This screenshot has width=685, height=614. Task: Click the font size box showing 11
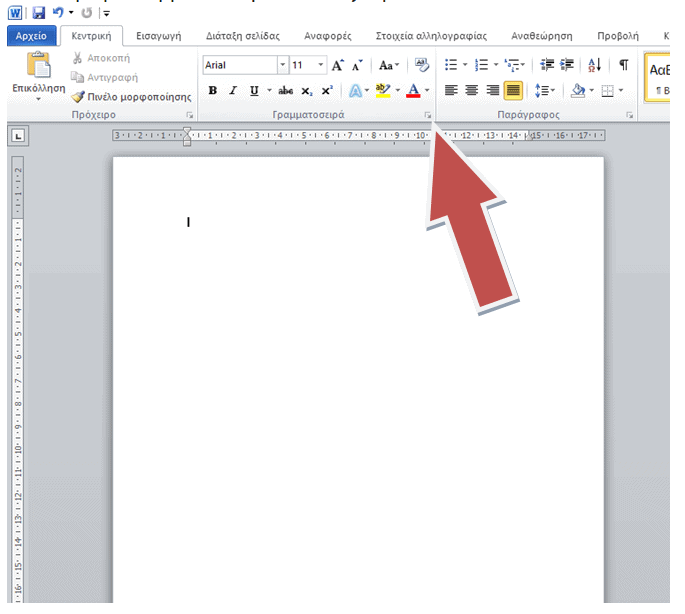[x=303, y=65]
